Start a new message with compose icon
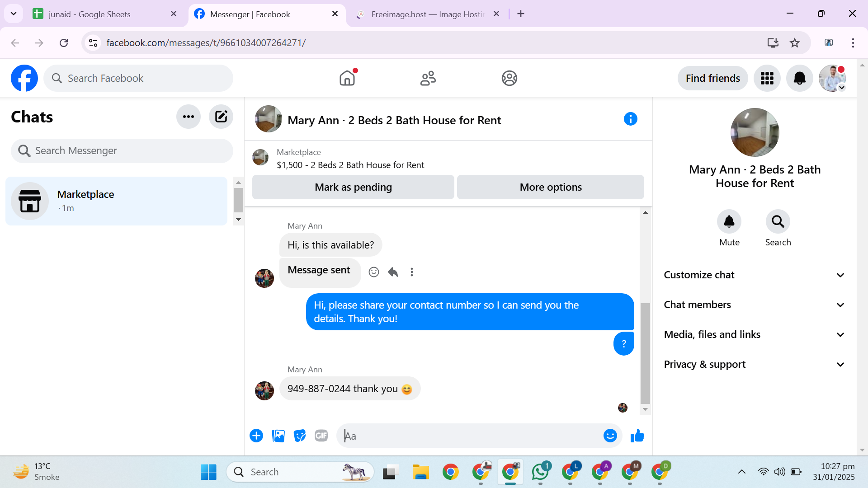Viewport: 868px width, 488px height. [x=221, y=117]
